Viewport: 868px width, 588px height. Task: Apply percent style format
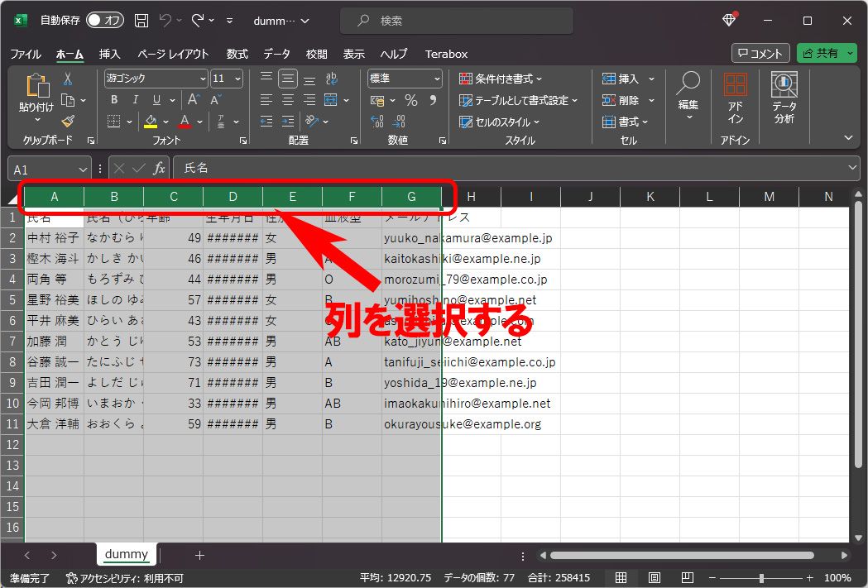coord(410,100)
